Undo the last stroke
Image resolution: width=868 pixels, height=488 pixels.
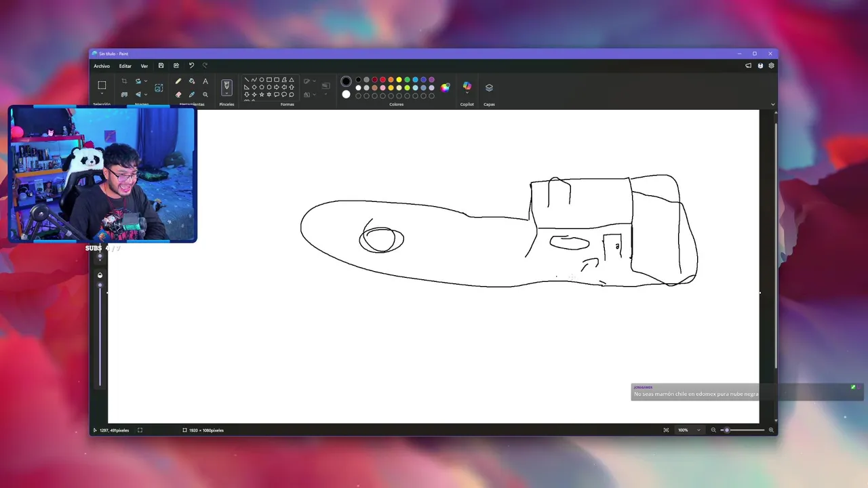click(191, 66)
